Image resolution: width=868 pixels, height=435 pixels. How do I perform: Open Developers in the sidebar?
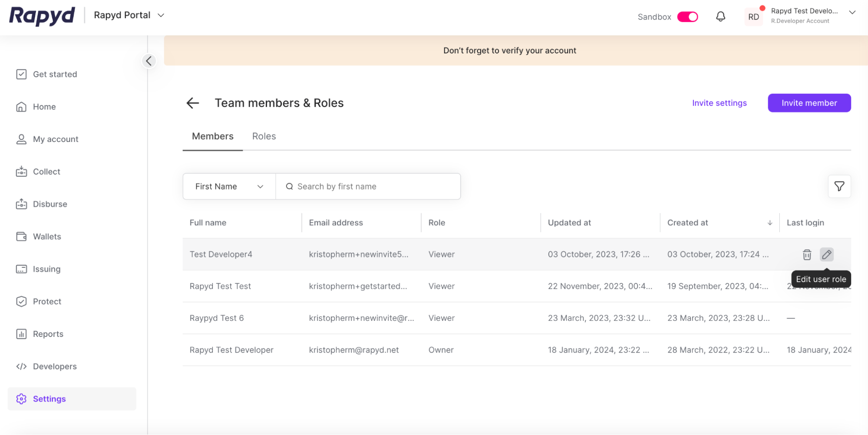click(x=55, y=366)
